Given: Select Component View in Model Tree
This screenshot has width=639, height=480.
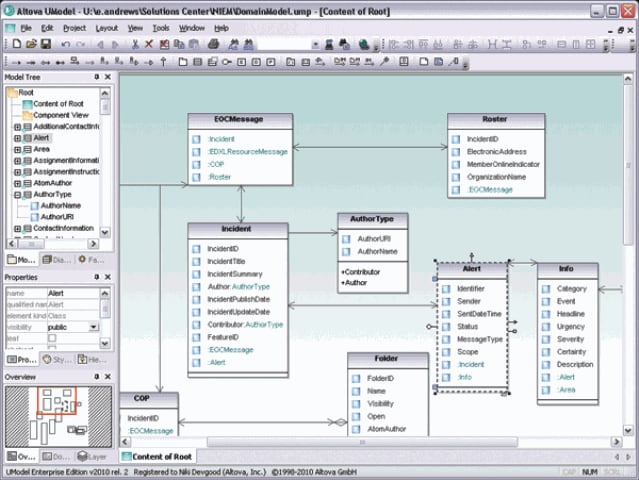Looking at the screenshot, I should coord(61,115).
